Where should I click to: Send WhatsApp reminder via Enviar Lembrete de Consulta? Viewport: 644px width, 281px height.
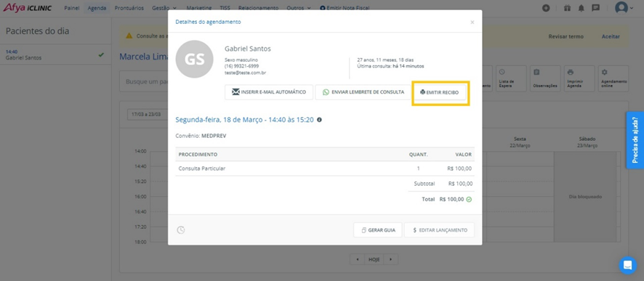coord(363,92)
